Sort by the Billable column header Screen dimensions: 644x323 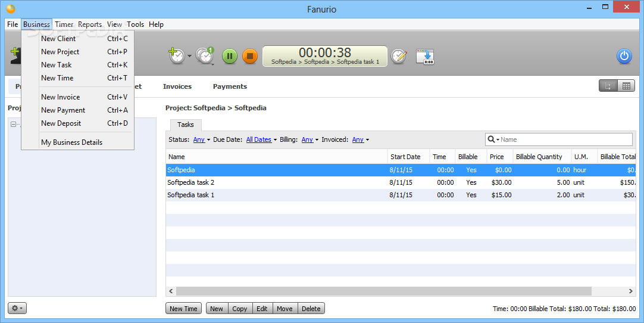tap(471, 157)
